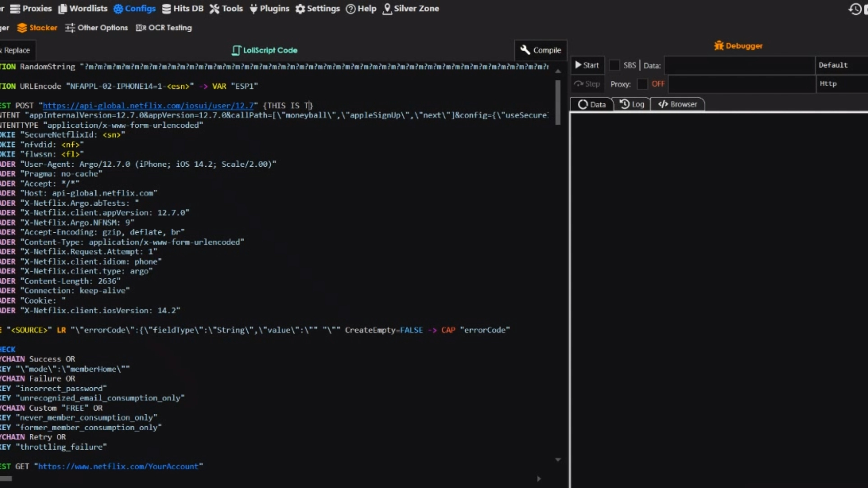This screenshot has height=488, width=868.
Task: Open Silver Zone location item
Action: pyautogui.click(x=411, y=9)
